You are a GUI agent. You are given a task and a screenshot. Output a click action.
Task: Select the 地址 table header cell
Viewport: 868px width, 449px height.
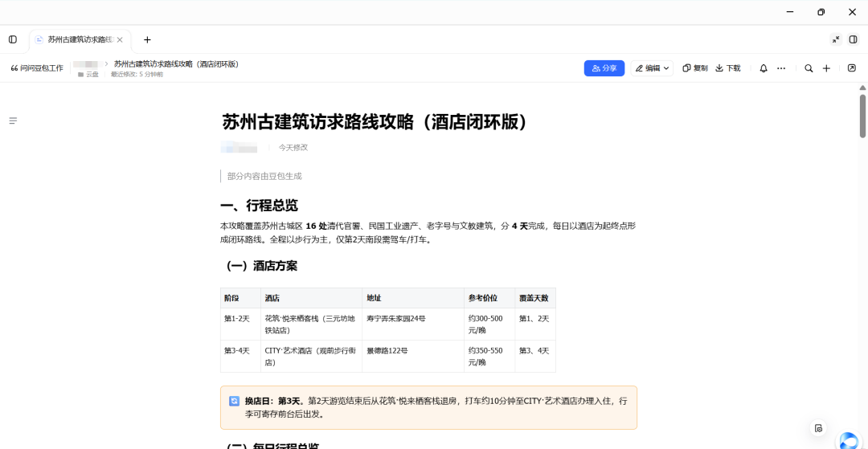click(x=413, y=298)
